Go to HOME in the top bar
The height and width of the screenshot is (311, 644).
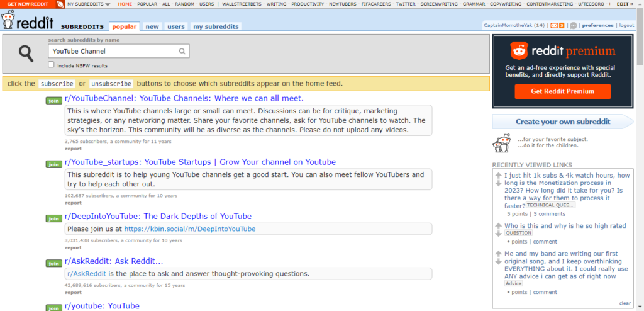tap(125, 4)
